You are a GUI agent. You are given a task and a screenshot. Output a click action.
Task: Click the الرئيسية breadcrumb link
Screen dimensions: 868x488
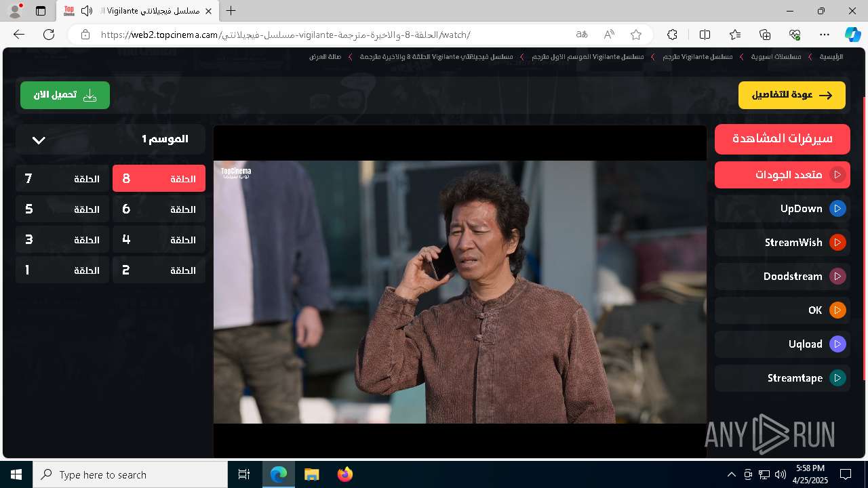(831, 57)
